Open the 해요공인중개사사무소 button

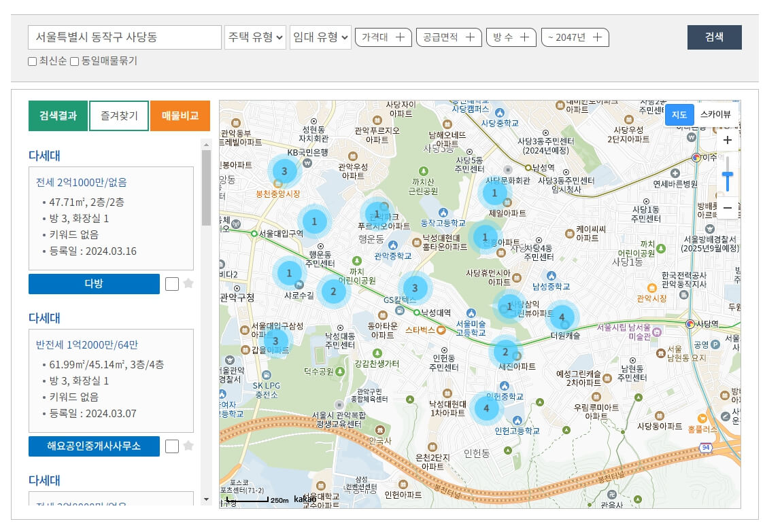coord(94,446)
